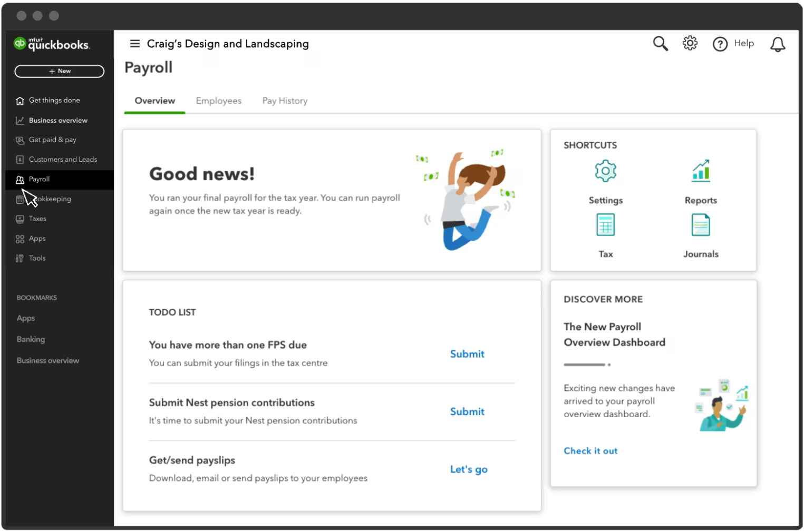Click the New button
The image size is (804, 532).
point(59,71)
